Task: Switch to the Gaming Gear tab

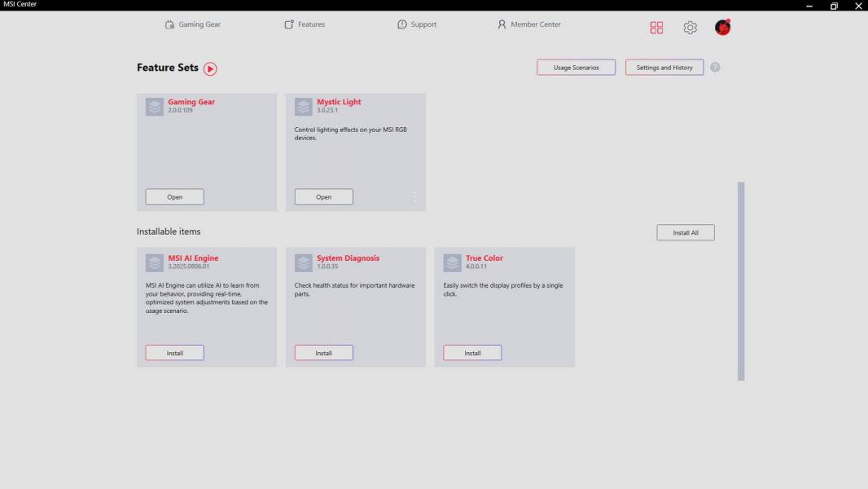Action: coord(193,24)
